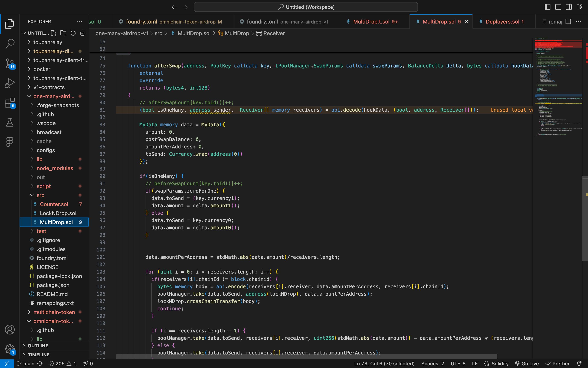The height and width of the screenshot is (368, 588).
Task: Expand the OUTLINE section
Action: tap(54, 346)
